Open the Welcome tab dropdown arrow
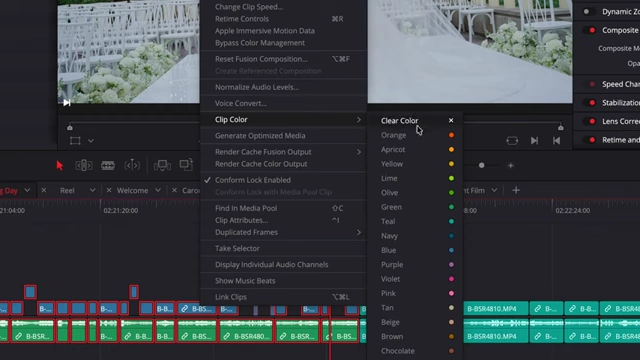The image size is (640, 360). 158,190
